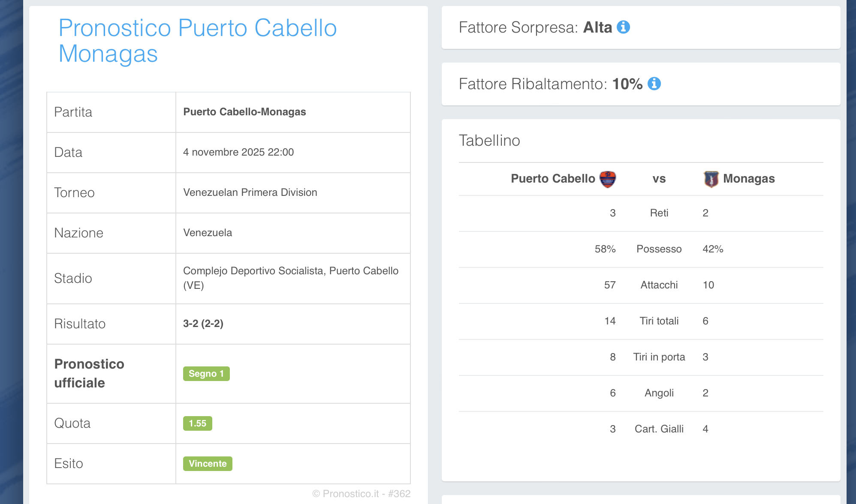The width and height of the screenshot is (856, 504).
Task: Click the Puerto Cabello-Monagas match name cell
Action: pos(244,112)
